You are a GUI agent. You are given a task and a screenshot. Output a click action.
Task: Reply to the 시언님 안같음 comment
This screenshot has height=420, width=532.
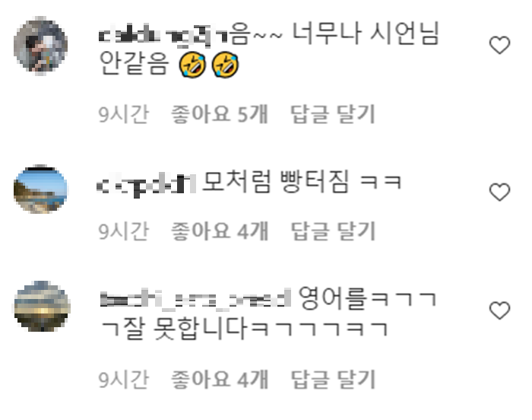click(x=333, y=114)
